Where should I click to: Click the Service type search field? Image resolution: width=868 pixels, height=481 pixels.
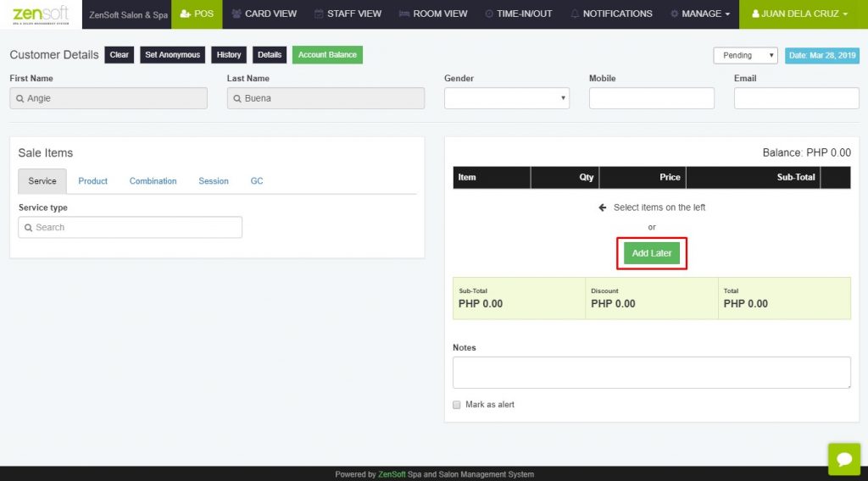pyautogui.click(x=130, y=227)
